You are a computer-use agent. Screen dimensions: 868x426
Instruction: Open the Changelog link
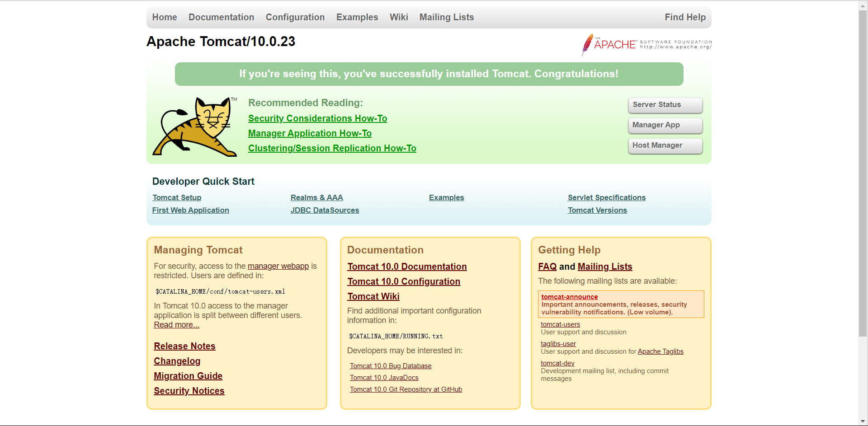coord(177,361)
